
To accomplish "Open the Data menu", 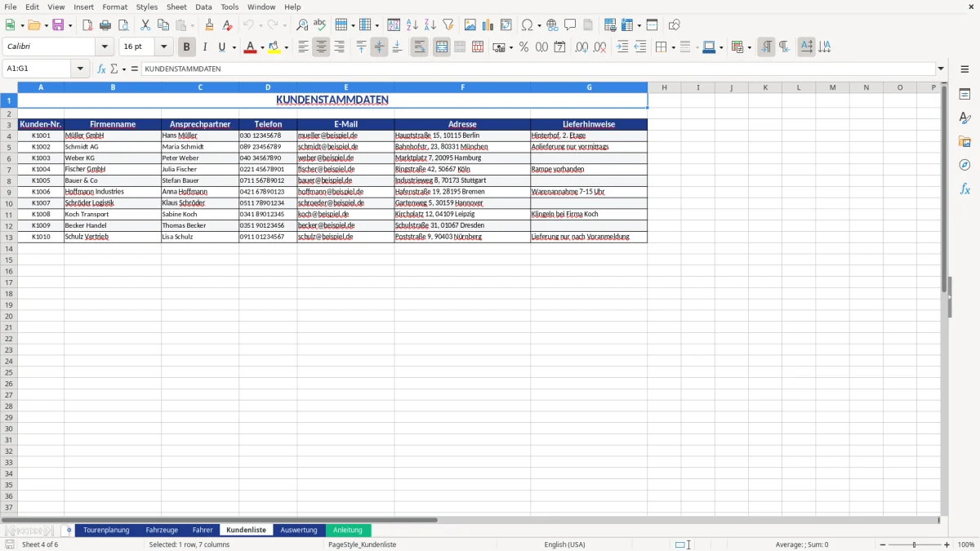I will (203, 7).
